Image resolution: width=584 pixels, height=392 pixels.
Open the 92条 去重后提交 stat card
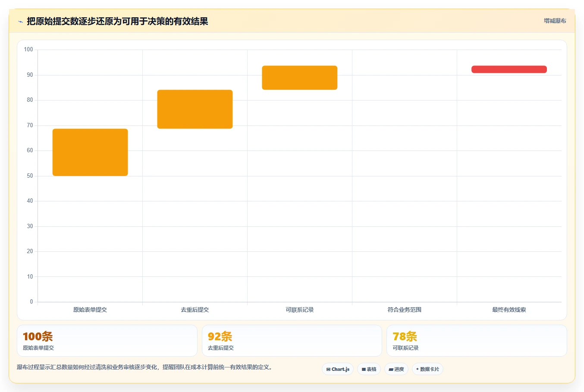click(292, 341)
